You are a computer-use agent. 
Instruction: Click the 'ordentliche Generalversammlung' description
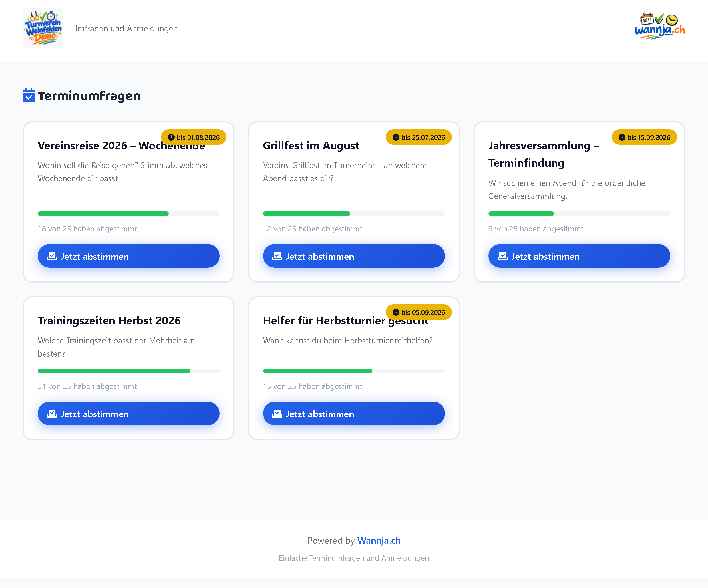tap(567, 190)
